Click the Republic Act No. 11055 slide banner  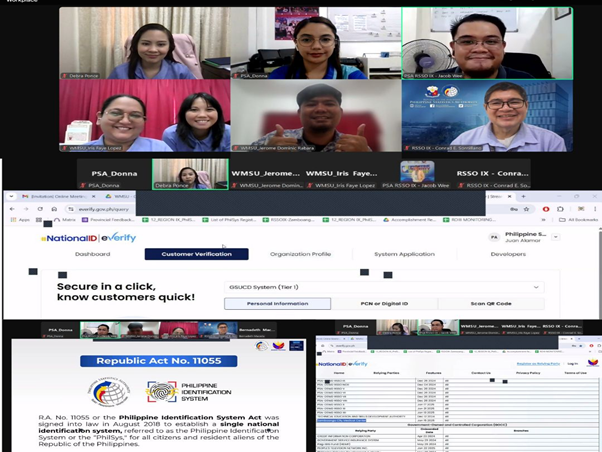(x=159, y=361)
